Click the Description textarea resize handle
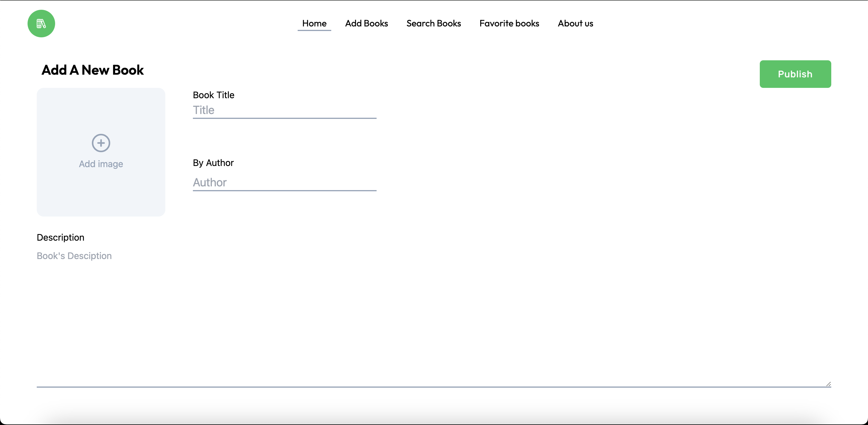868x425 pixels. click(x=828, y=384)
